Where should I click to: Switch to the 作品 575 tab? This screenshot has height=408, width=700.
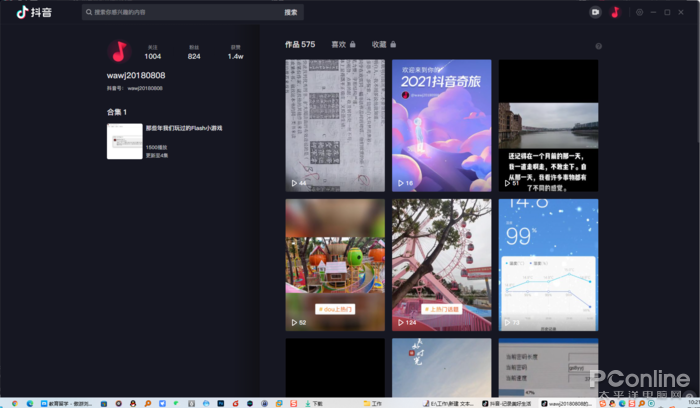point(300,44)
